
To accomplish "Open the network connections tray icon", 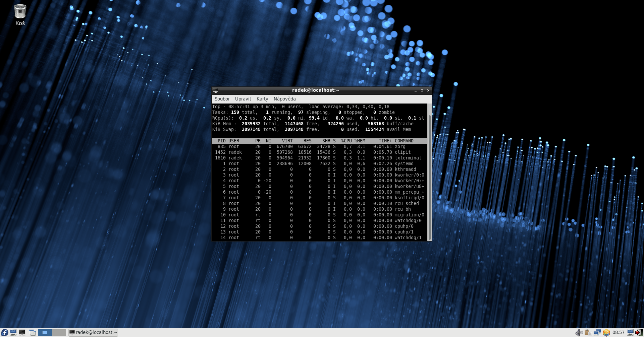I will (x=597, y=332).
